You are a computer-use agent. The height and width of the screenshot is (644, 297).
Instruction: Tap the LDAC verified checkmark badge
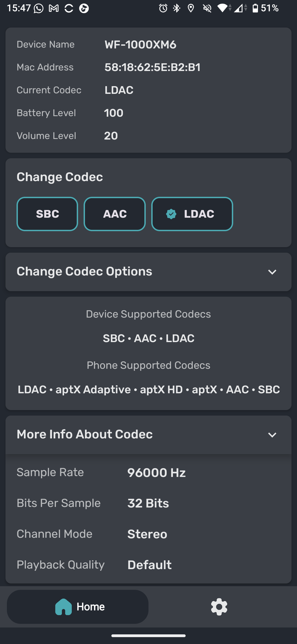171,214
